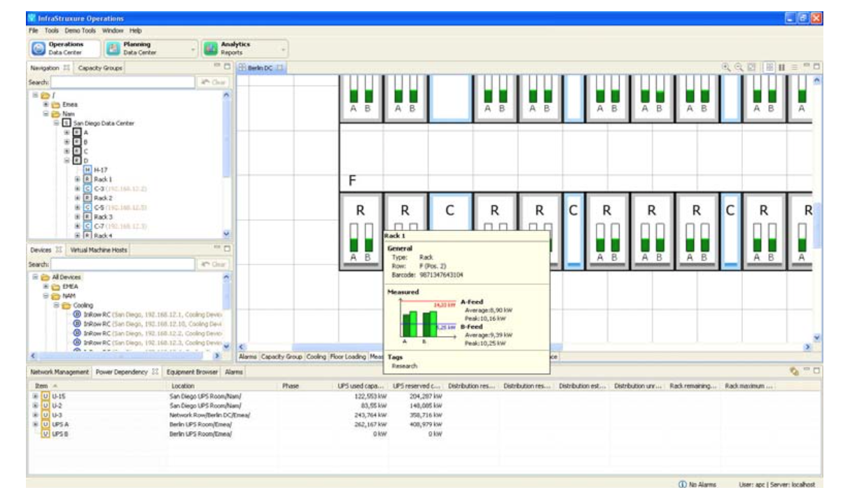Click the Planning Data Center icon
The height and width of the screenshot is (504, 850).
pyautogui.click(x=113, y=48)
